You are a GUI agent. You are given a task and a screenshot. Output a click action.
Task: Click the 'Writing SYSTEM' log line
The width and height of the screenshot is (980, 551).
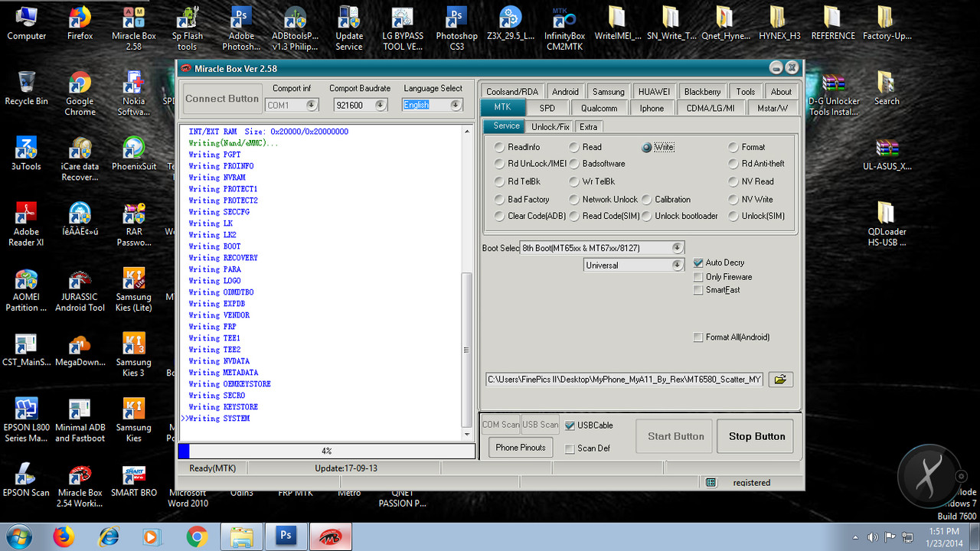coord(219,419)
